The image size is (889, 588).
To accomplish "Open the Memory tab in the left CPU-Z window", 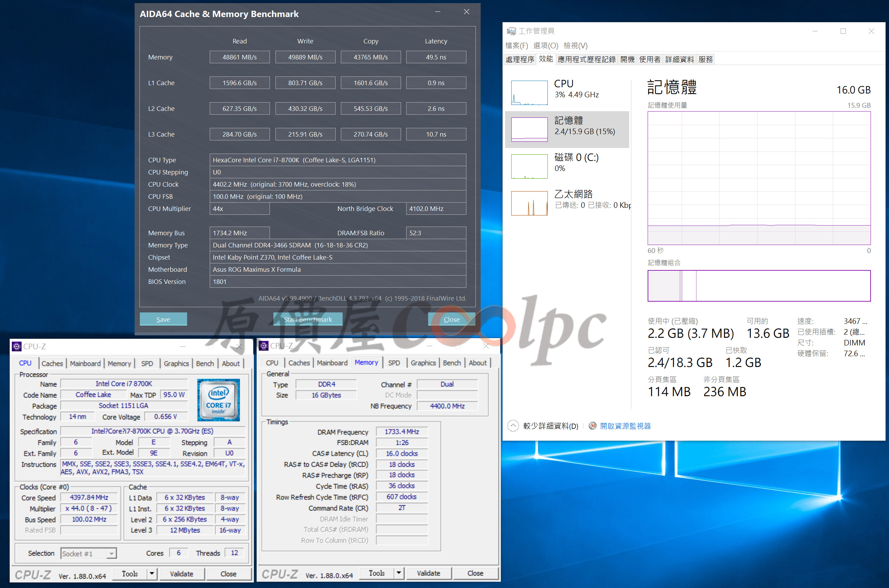I will point(119,364).
